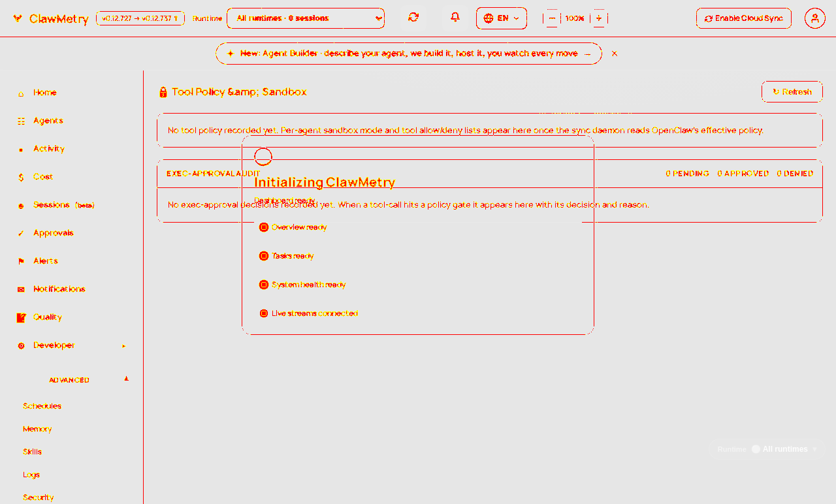Click the 0 APPROVED counter

[x=743, y=174]
